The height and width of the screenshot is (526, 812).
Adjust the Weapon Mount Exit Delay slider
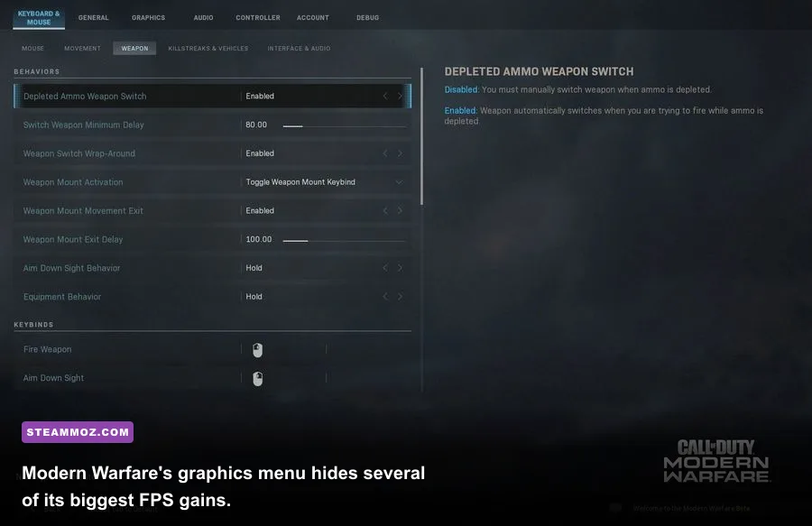tap(345, 241)
